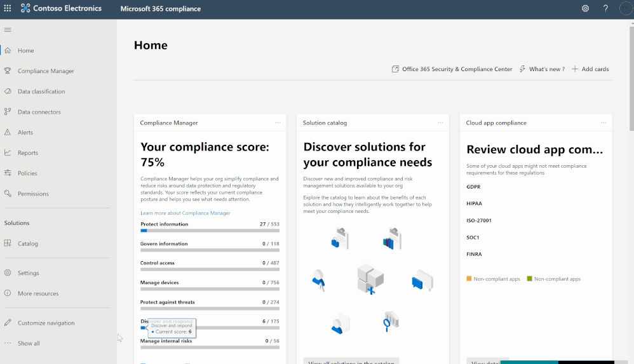Viewport: 634px width, 364px height.
Task: Open Solution catalog card options ellipsis
Action: click(440, 123)
